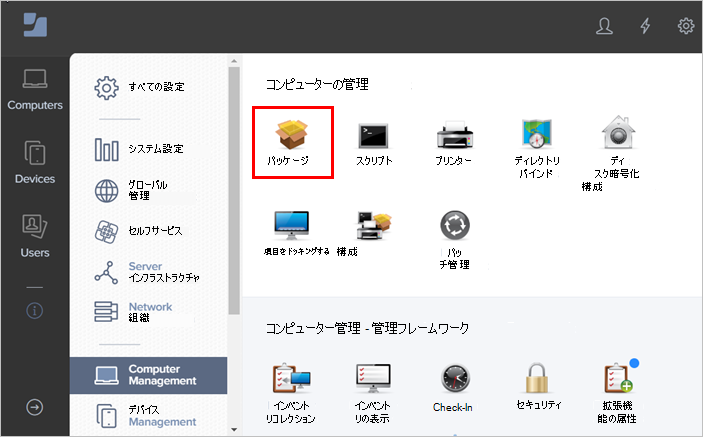
Task: Select Computer Management category
Action: pos(148,376)
